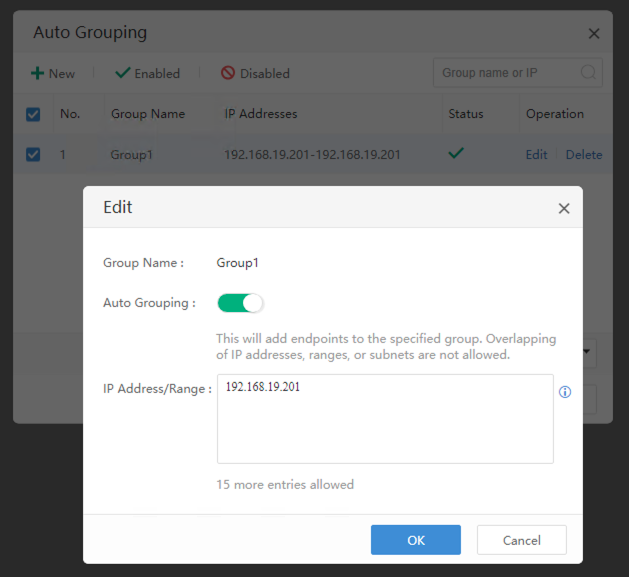Click the red Disabled icon

[x=228, y=73]
